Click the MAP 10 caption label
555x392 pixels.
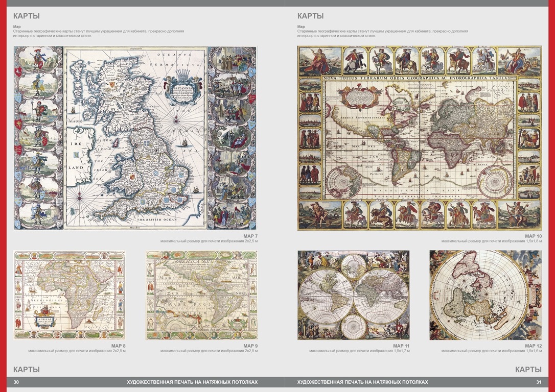tap(534, 236)
